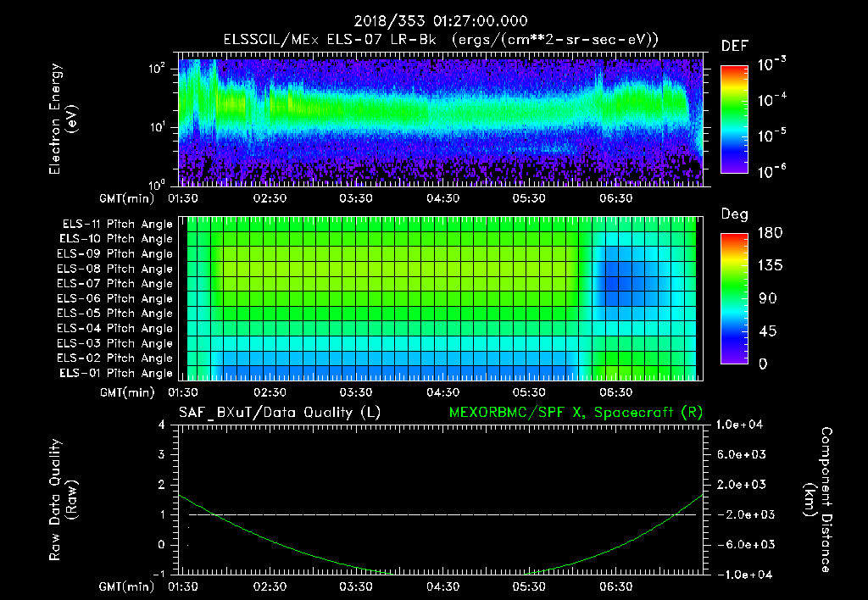The height and width of the screenshot is (600, 868).
Task: Click the 04:30 tick label under the pitch angle plot
Action: (x=442, y=392)
